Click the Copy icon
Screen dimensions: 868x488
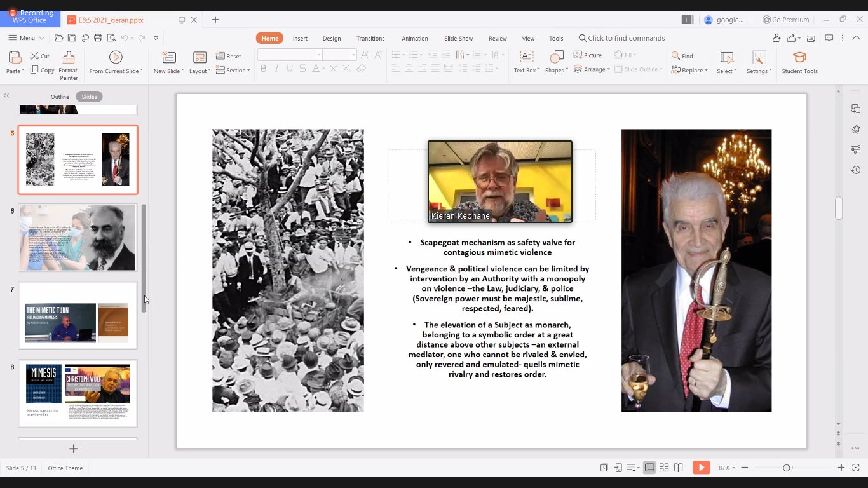point(34,70)
